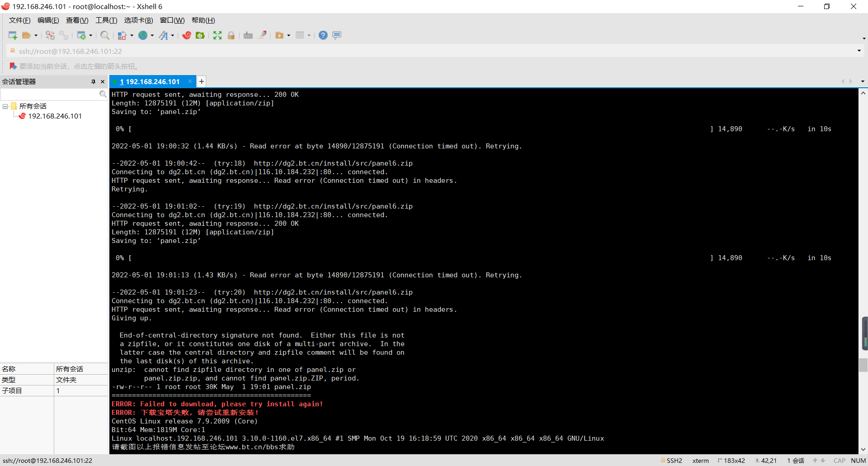Close the 192.168.246.101 tab
This screenshot has width=868, height=466.
pos(190,81)
